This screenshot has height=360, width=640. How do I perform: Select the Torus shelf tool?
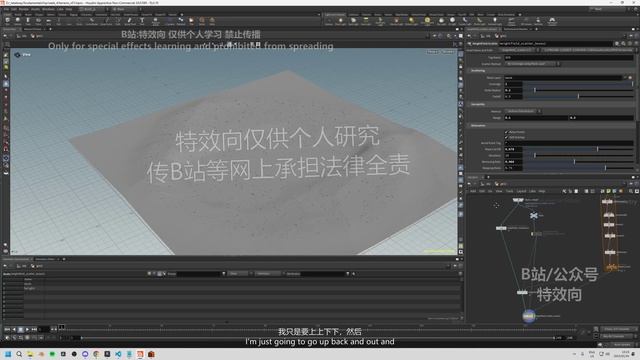tap(38, 21)
